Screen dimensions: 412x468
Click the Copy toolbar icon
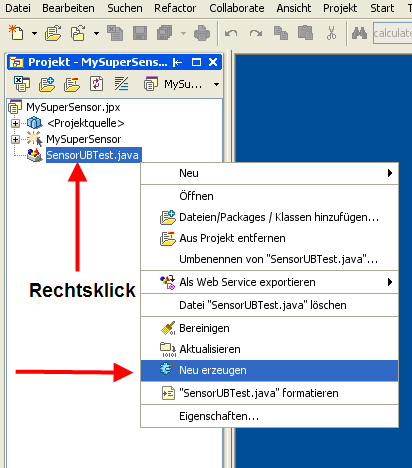[281, 33]
